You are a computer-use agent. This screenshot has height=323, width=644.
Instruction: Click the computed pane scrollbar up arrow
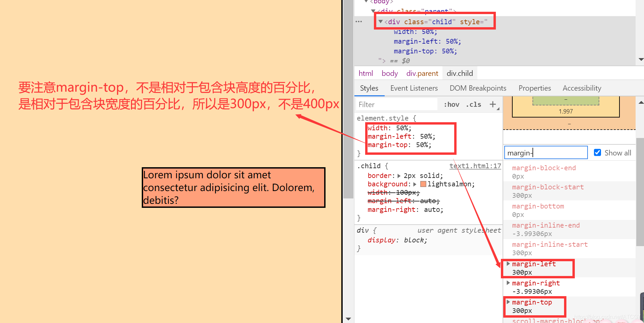pyautogui.click(x=641, y=102)
